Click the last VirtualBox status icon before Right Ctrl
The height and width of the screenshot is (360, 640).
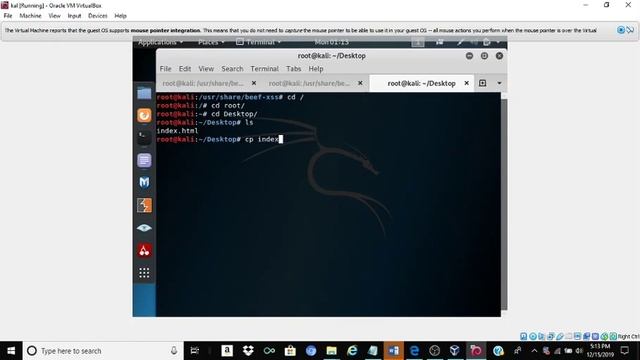point(613,336)
